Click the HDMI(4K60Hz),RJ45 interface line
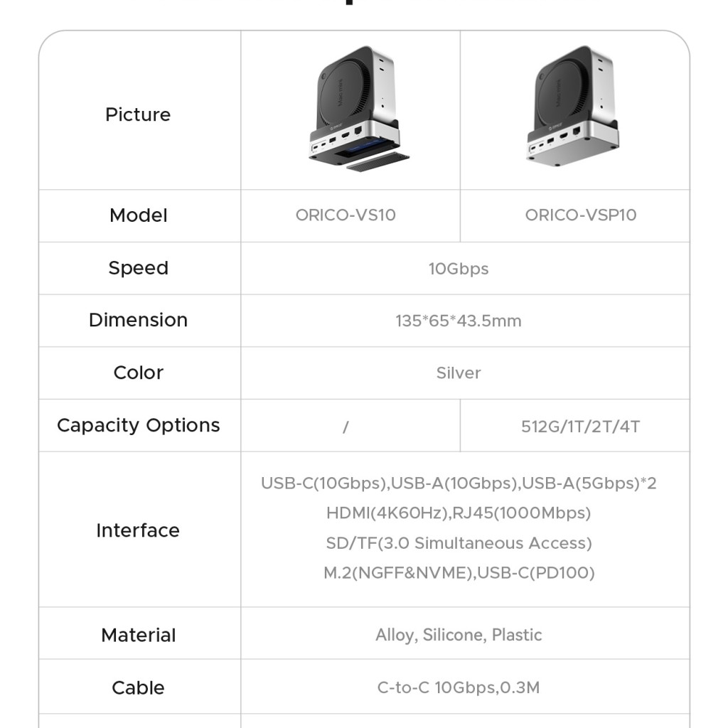 point(459,513)
